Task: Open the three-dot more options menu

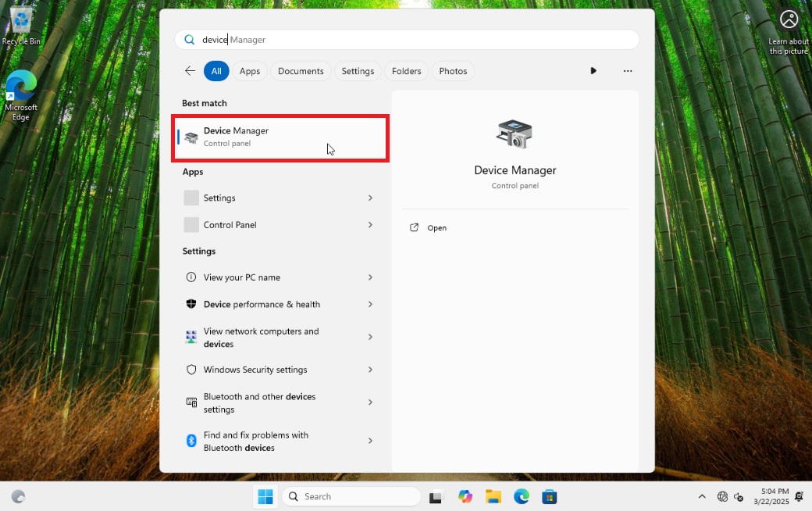Action: pos(628,71)
